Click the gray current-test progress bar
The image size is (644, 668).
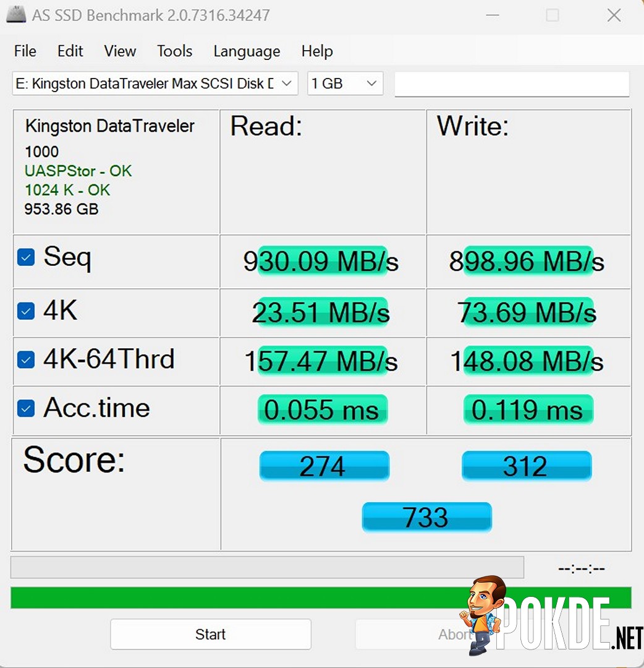(267, 567)
